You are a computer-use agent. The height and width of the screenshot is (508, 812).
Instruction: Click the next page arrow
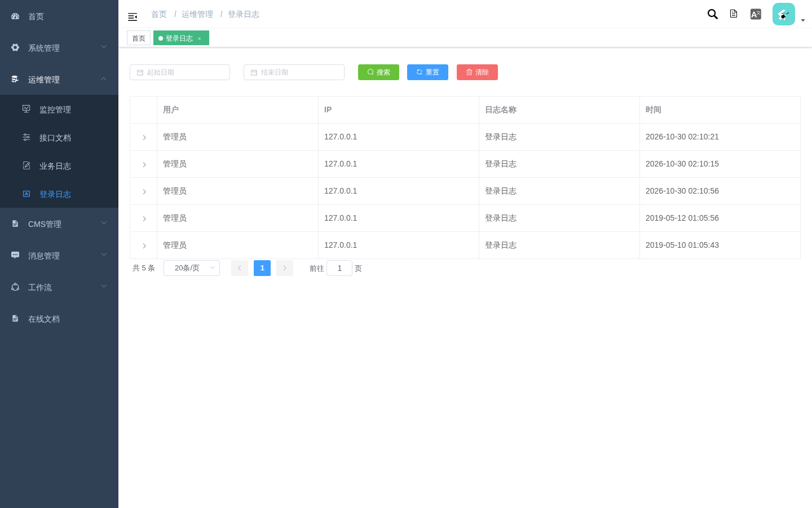[285, 268]
